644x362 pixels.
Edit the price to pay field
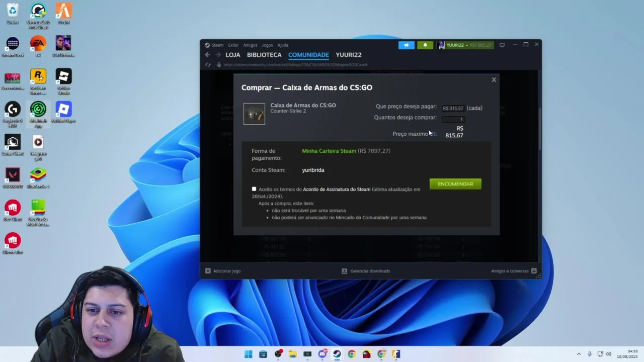[453, 108]
